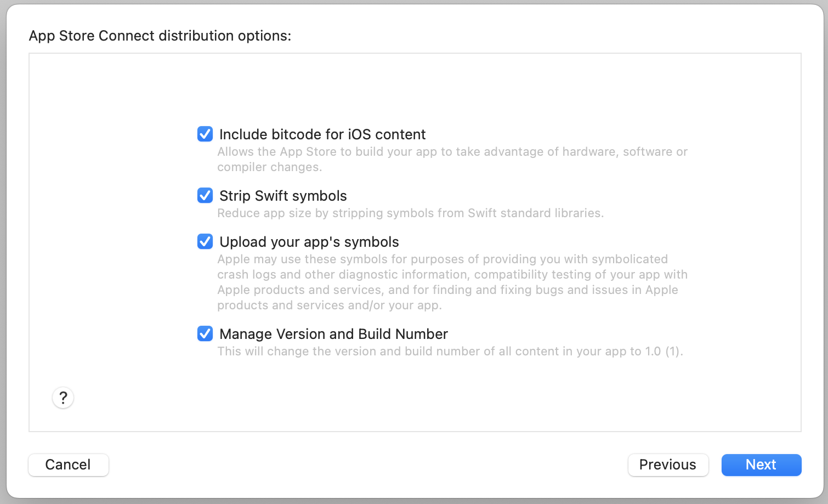Go back with the Previous button
Screen dimensions: 828x504
click(668, 465)
